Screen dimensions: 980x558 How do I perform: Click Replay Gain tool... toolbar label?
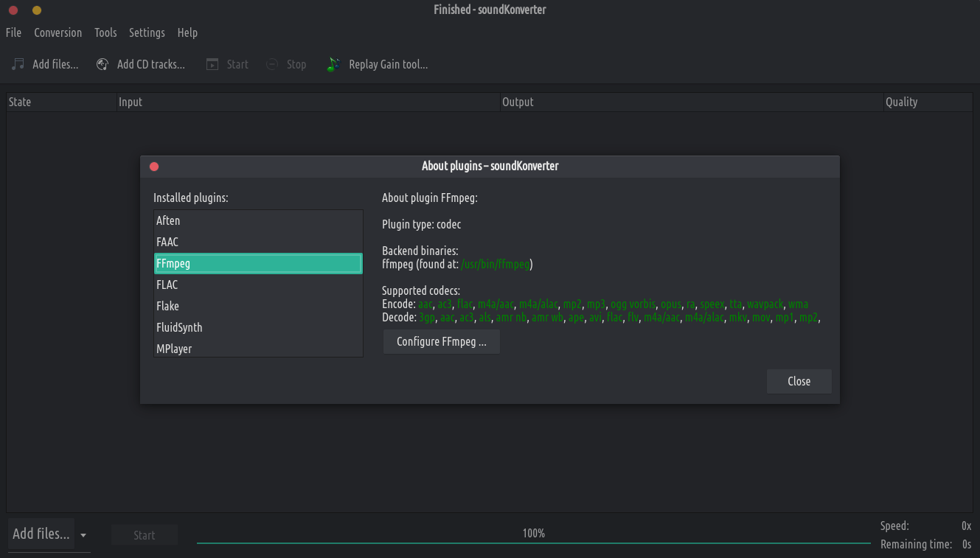[x=389, y=64]
